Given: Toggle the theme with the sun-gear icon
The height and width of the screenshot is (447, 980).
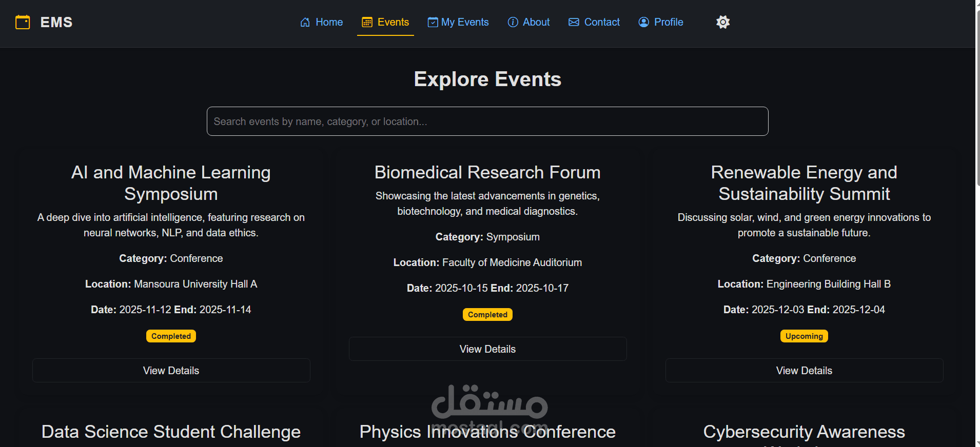Looking at the screenshot, I should pyautogui.click(x=723, y=22).
